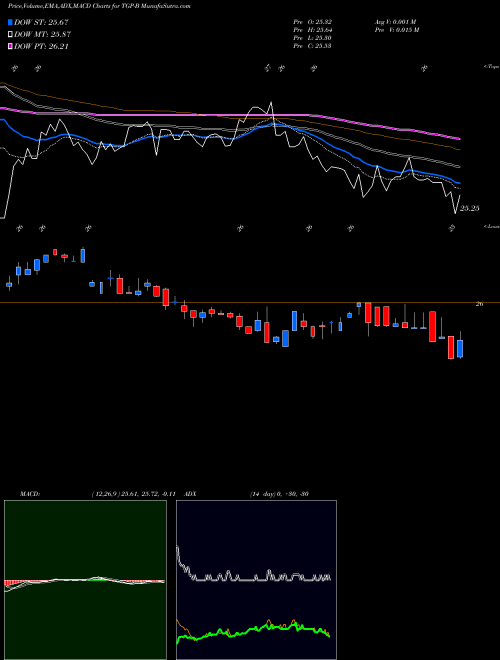Open the ADX indicator chart panel
Screen dimensions: 500x660
[x=256, y=580]
